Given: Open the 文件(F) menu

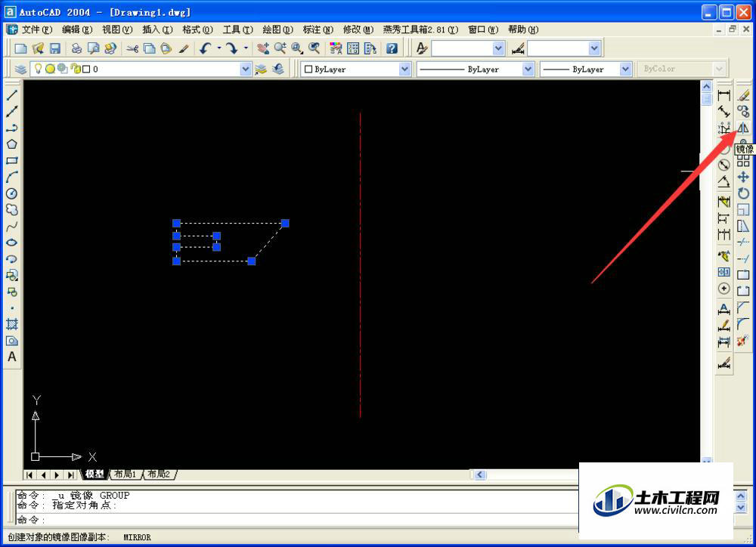Looking at the screenshot, I should click(x=37, y=29).
